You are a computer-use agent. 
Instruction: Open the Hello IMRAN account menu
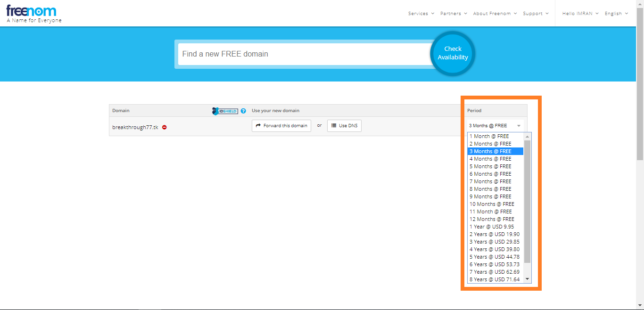coord(580,14)
